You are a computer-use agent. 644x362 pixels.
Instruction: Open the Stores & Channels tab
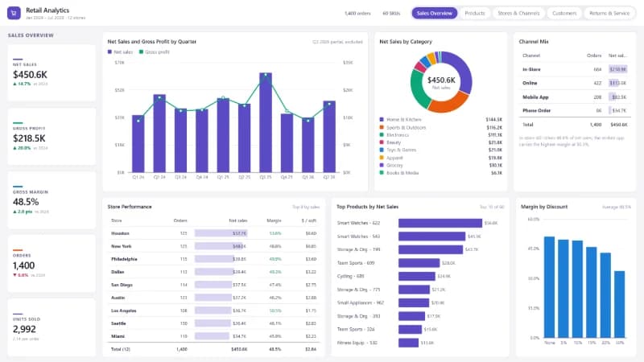pos(518,13)
